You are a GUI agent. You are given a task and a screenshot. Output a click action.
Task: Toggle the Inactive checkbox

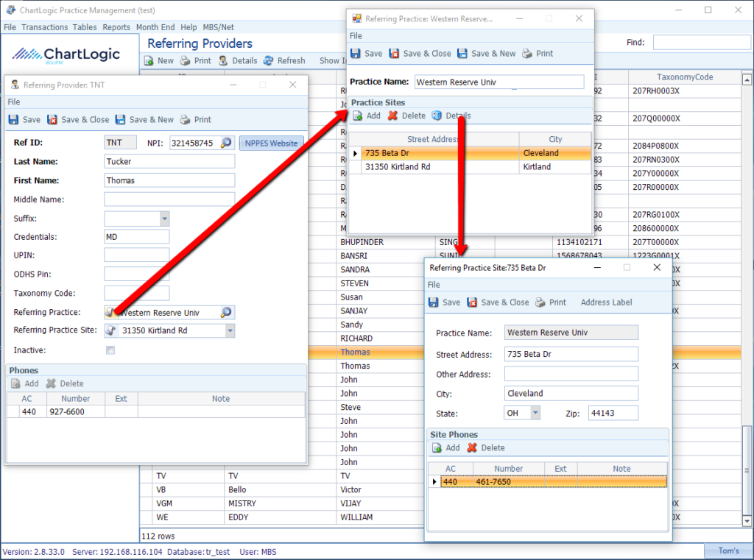pyautogui.click(x=110, y=350)
